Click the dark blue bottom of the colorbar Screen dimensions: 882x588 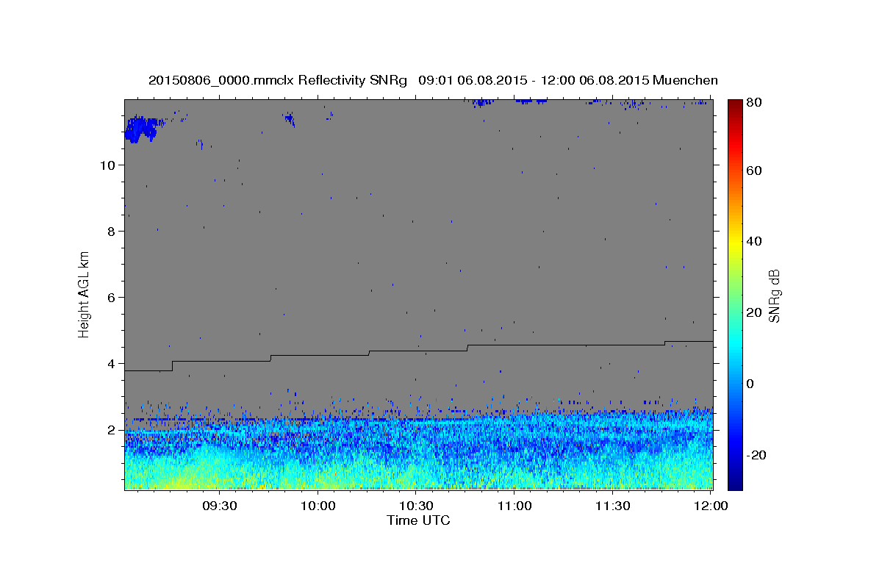click(734, 483)
